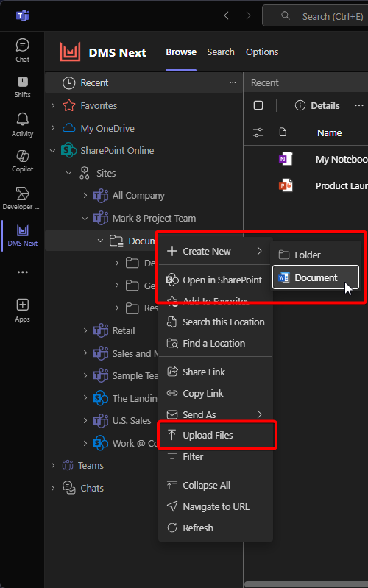Open the Apps store icon
The height and width of the screenshot is (588, 368).
coord(23,310)
